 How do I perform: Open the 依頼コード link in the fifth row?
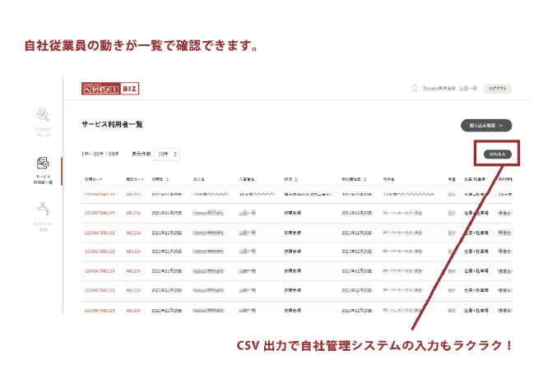[x=98, y=270]
